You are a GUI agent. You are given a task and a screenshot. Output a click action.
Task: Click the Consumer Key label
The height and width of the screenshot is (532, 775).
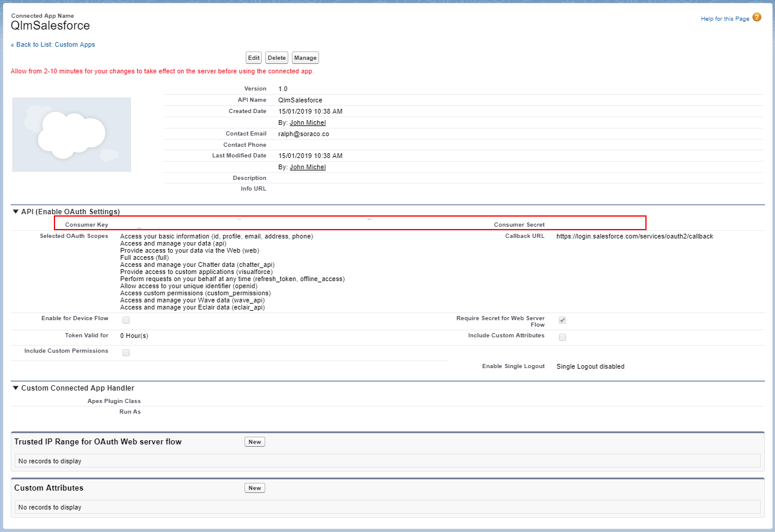pyautogui.click(x=86, y=225)
